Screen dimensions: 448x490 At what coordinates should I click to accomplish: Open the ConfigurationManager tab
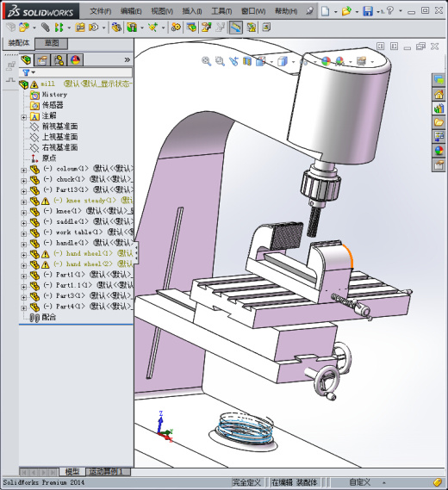click(x=59, y=60)
